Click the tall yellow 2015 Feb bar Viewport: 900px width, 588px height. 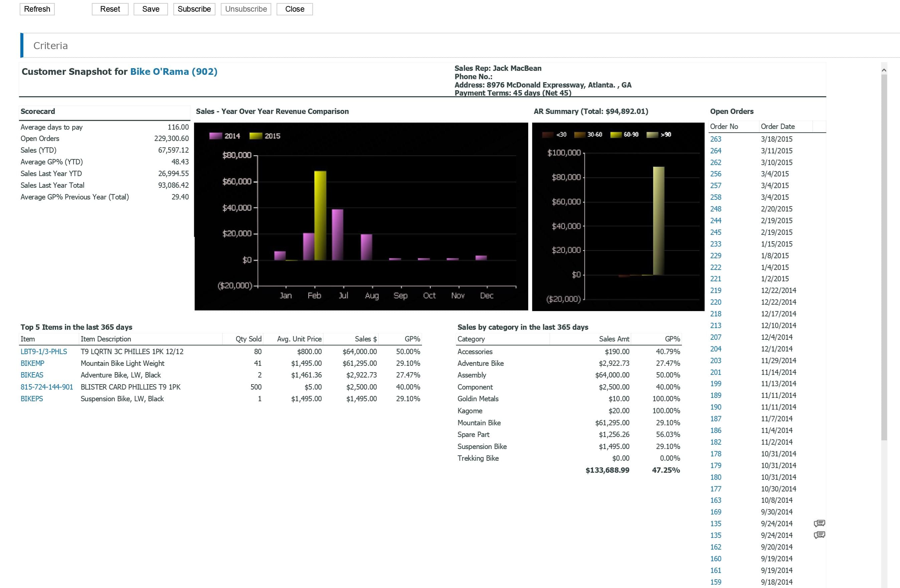tap(320, 215)
